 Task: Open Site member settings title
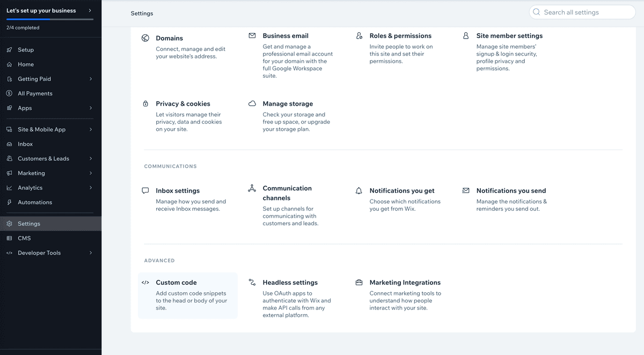click(509, 36)
